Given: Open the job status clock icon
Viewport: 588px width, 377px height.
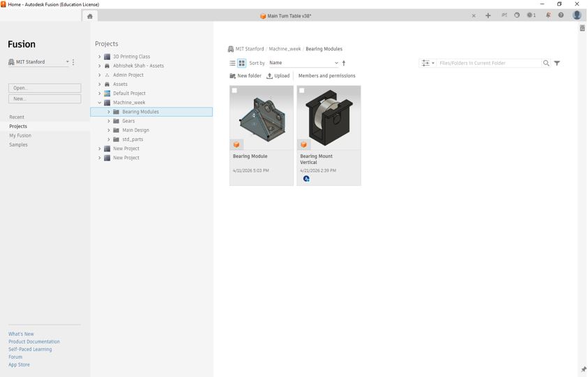Looking at the screenshot, I should [517, 15].
